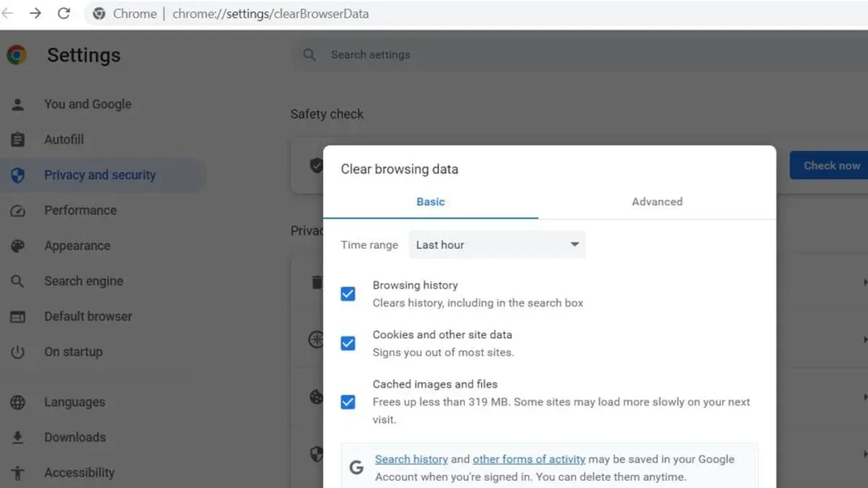Click the Clear browsing data dialog title
This screenshot has width=868, height=488.
coord(399,169)
